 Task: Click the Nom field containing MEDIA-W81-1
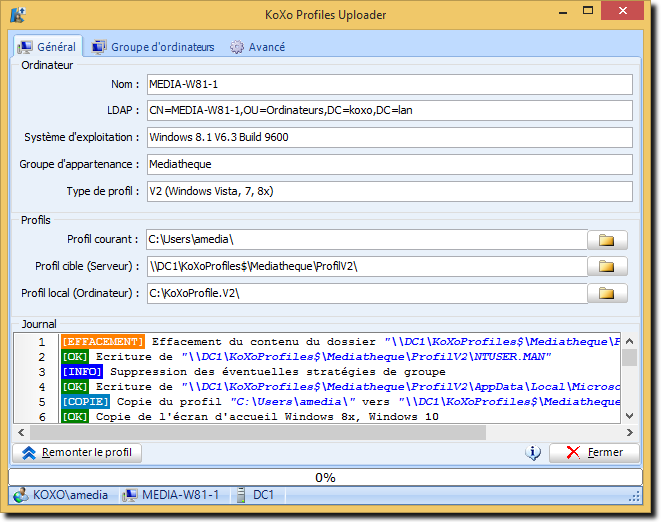(390, 84)
